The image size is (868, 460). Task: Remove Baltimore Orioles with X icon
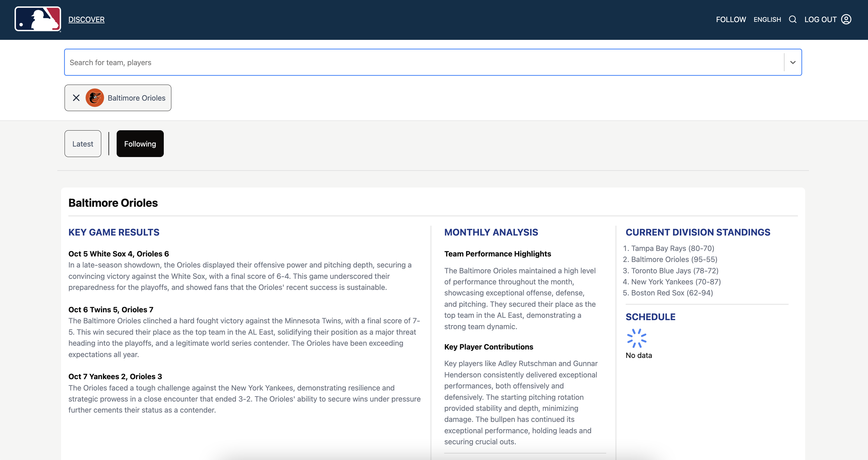tap(76, 98)
